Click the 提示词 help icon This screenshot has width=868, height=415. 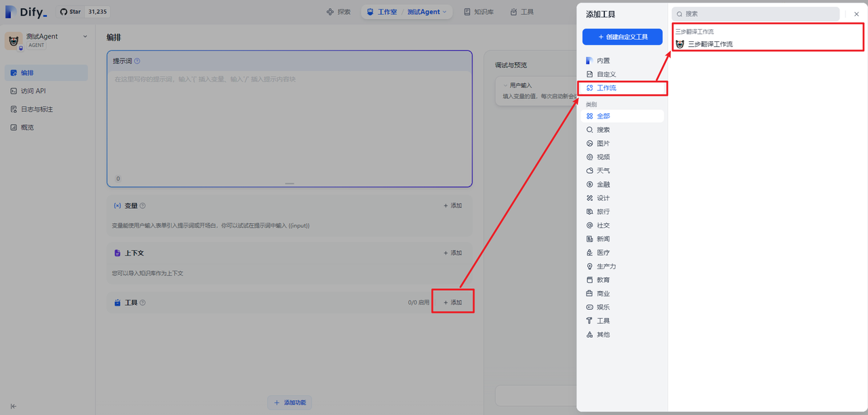click(x=138, y=61)
